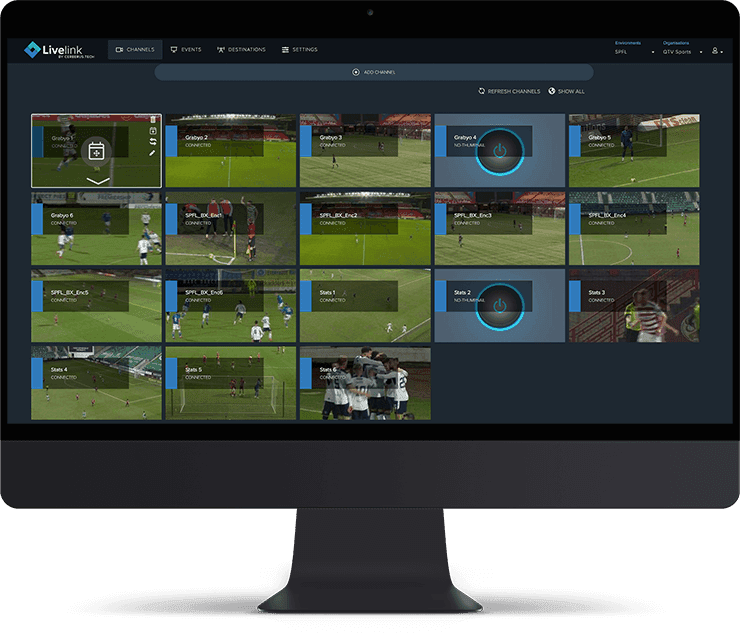Viewport: 740px width, 633px height.
Task: Select the Stats 1 channel thumbnail
Action: point(365,306)
